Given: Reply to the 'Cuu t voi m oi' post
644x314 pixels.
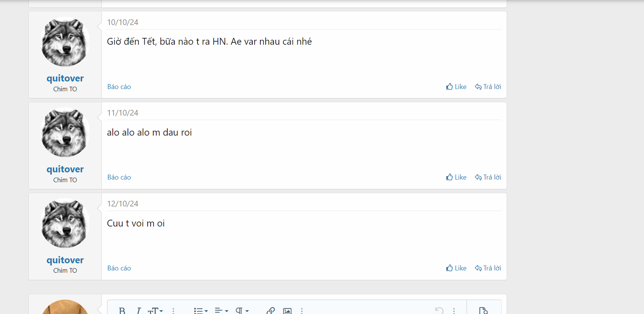Looking at the screenshot, I should coord(488,268).
